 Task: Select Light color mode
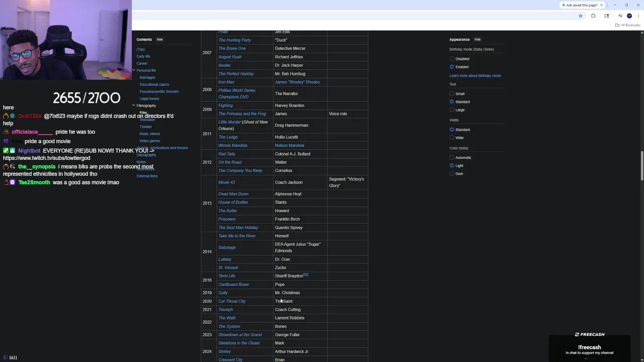coord(452,166)
